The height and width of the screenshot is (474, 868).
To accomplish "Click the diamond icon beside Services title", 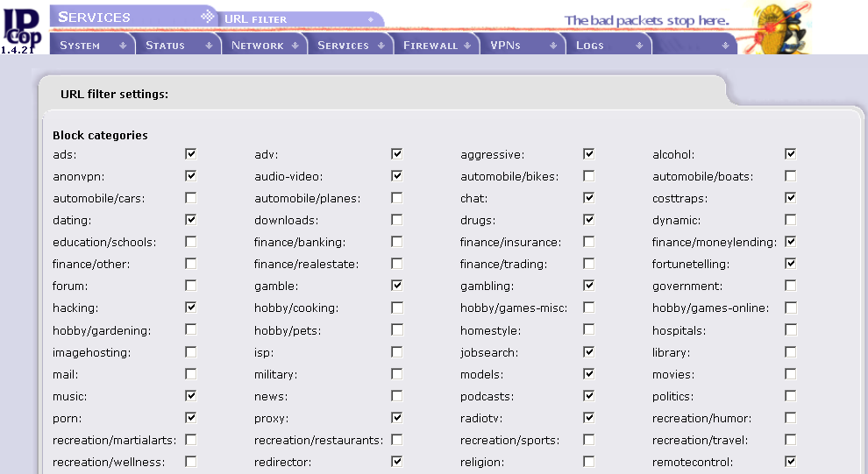I will click(x=207, y=16).
